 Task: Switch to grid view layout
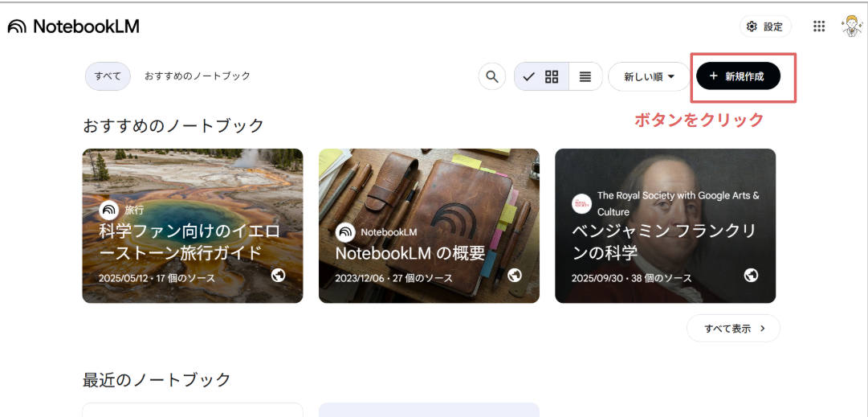552,76
